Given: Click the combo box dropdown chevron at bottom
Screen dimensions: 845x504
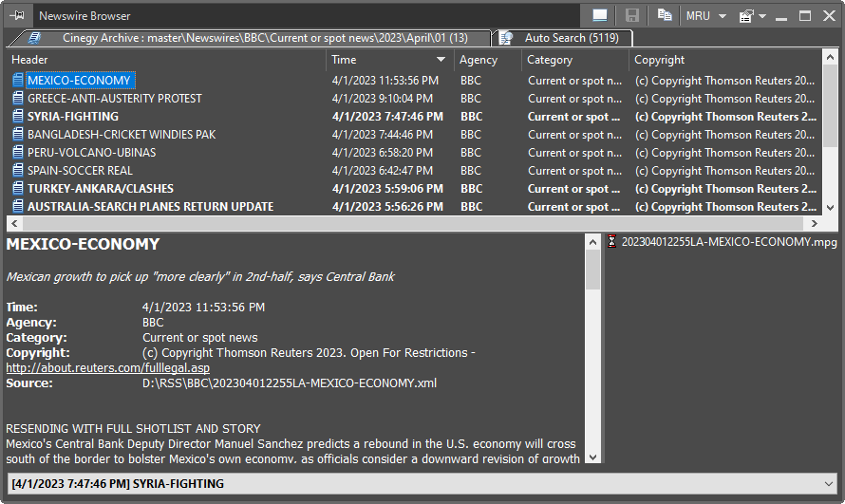Looking at the screenshot, I should tap(828, 483).
